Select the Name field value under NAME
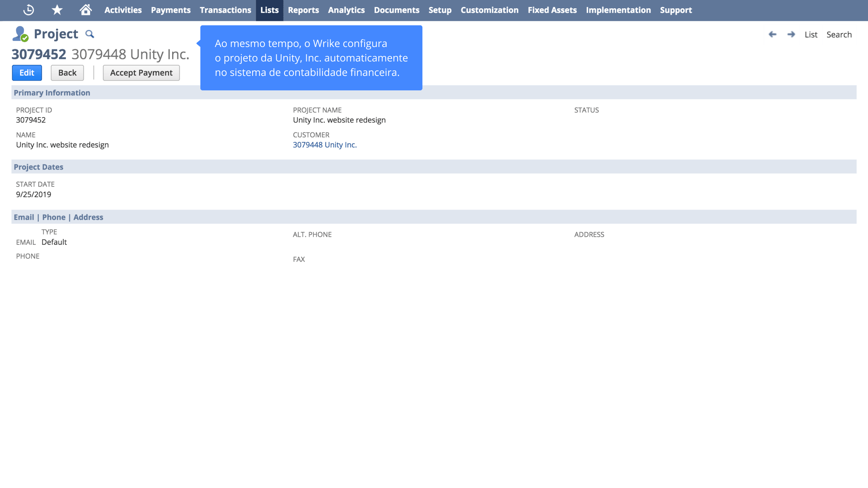The image size is (868, 488). (62, 145)
